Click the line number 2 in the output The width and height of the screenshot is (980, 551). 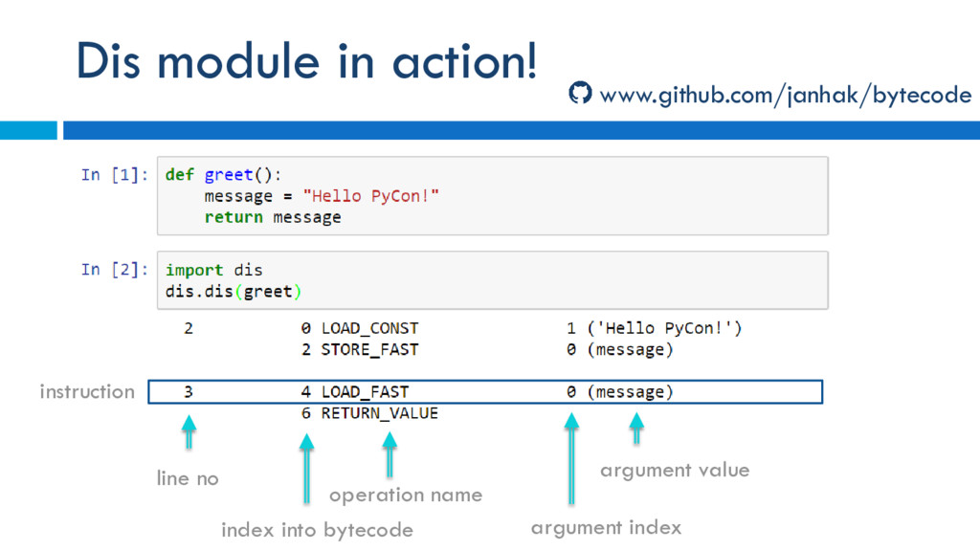point(189,329)
